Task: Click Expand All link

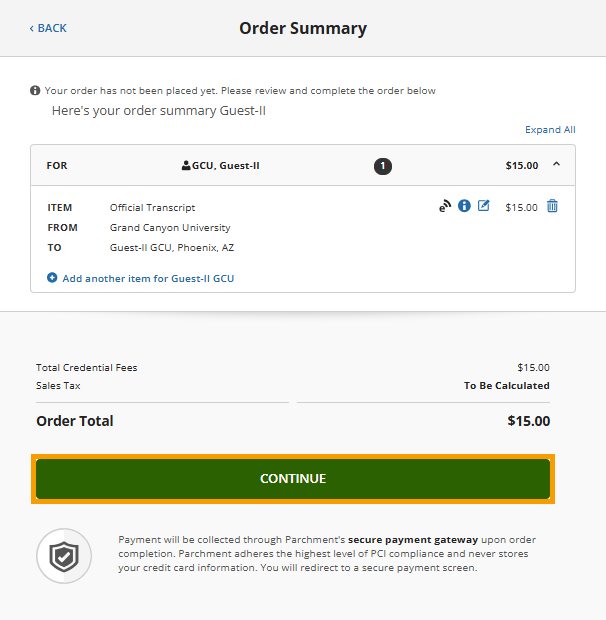Action: [550, 130]
